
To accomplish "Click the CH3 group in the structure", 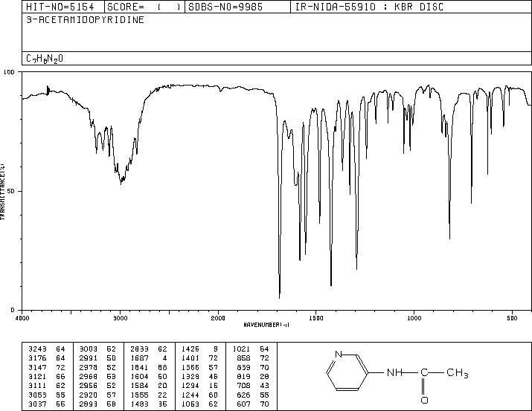I will (x=458, y=373).
